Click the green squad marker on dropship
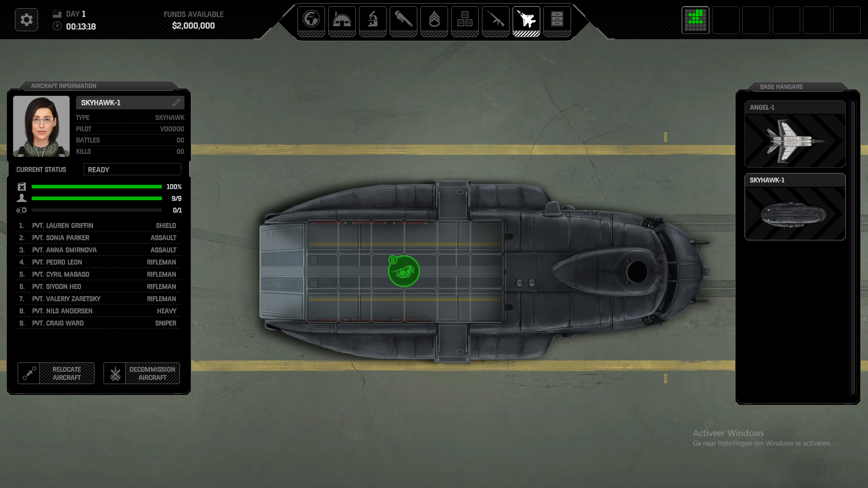This screenshot has height=488, width=868. [x=404, y=271]
